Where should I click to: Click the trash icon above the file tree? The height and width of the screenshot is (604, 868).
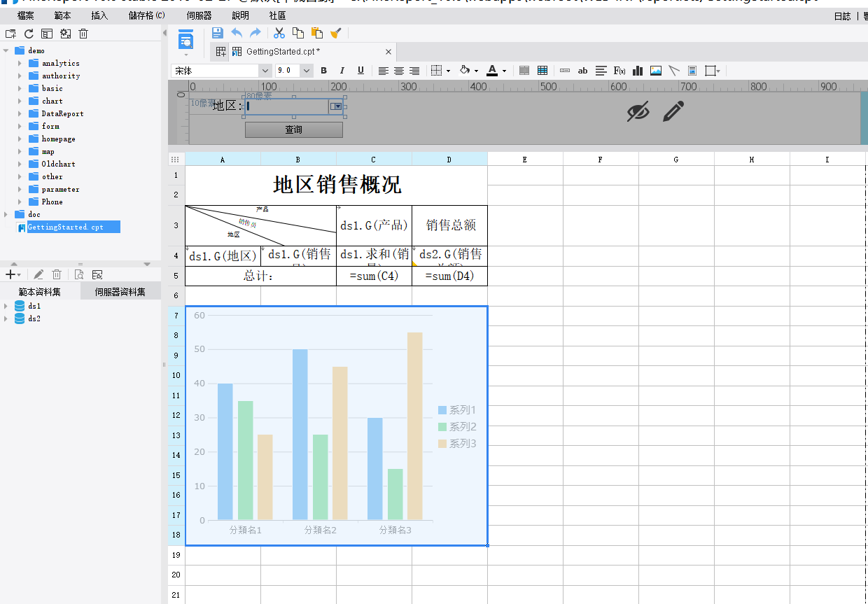[x=83, y=34]
